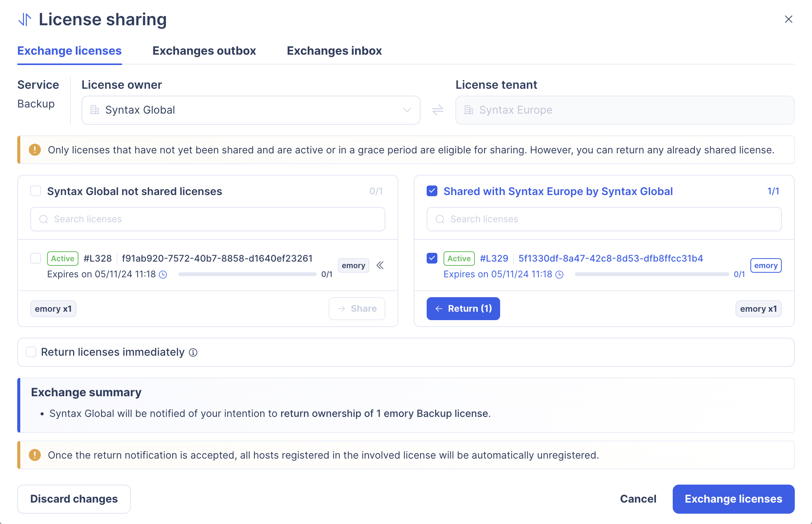Click the License tenant Syntax Europe field

pyautogui.click(x=624, y=110)
